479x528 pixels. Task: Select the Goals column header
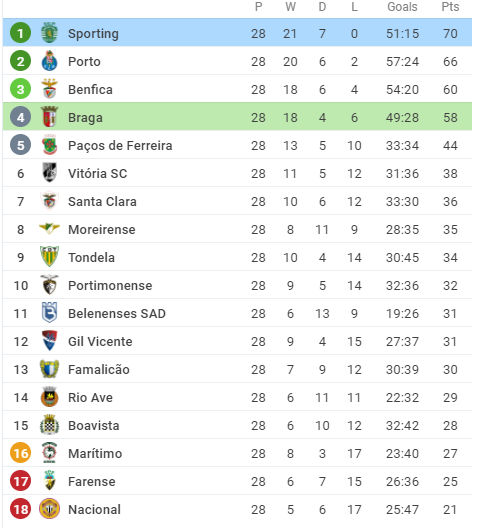(x=402, y=7)
